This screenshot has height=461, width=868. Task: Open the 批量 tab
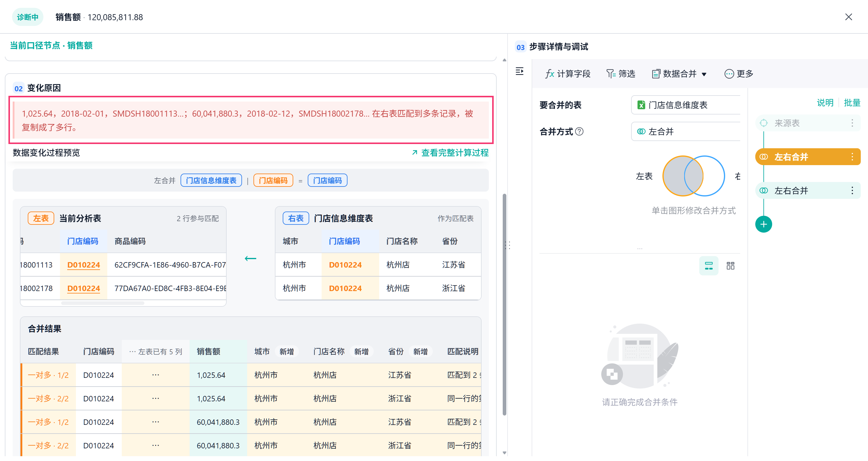(x=852, y=102)
